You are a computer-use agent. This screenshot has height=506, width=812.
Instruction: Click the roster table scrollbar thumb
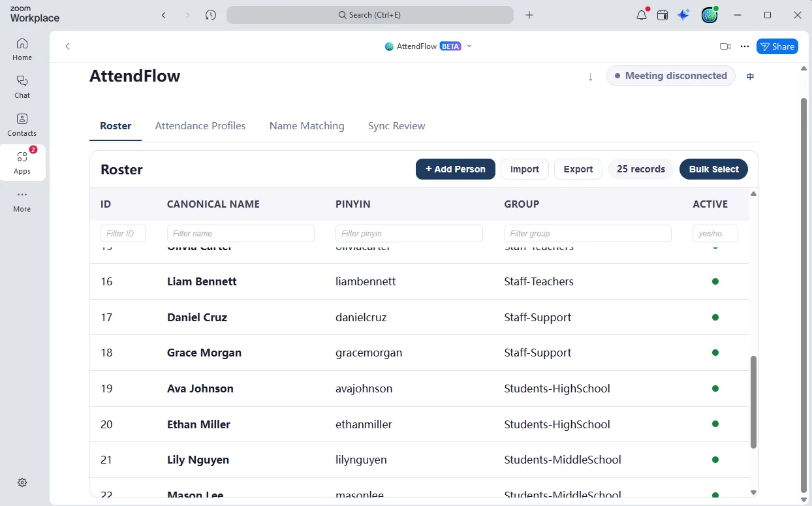click(x=753, y=402)
